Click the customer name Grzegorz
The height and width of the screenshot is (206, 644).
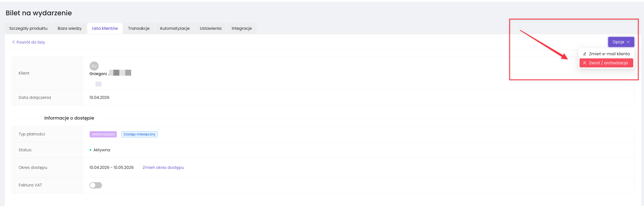[98, 74]
